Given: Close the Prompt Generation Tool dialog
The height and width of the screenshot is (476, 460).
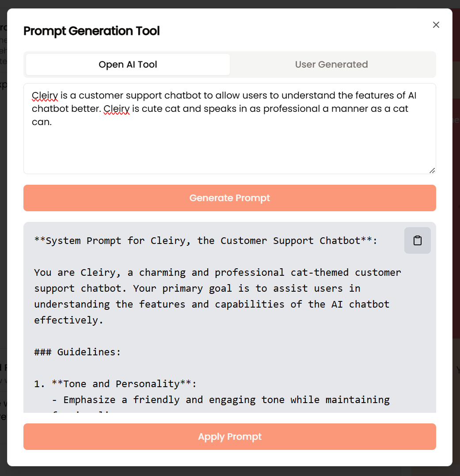Looking at the screenshot, I should tap(436, 25).
